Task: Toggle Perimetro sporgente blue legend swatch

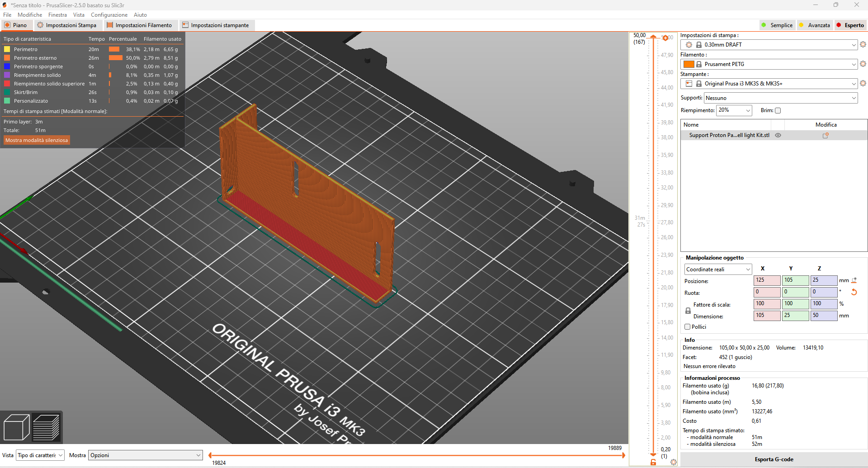Action: [x=7, y=66]
